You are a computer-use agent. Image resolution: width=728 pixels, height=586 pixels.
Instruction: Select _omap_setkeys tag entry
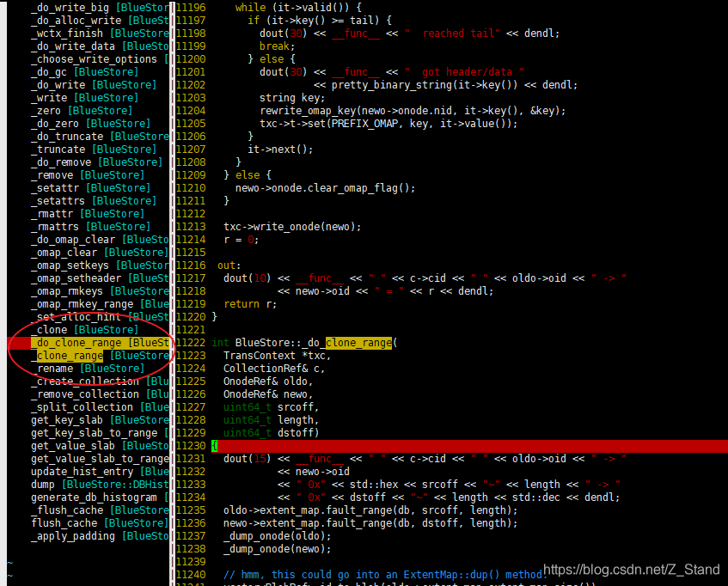[100, 266]
